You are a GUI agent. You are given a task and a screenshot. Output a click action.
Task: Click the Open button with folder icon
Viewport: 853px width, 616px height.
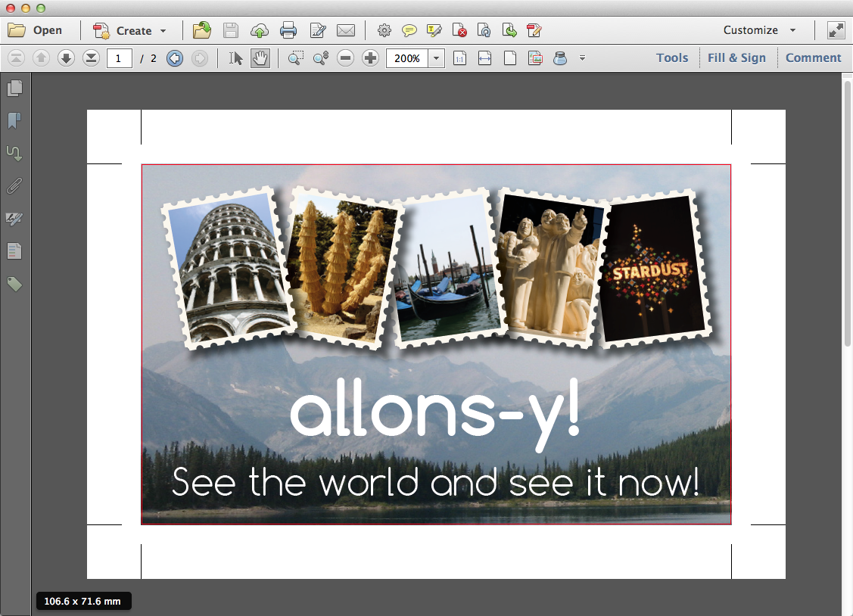[x=35, y=30]
